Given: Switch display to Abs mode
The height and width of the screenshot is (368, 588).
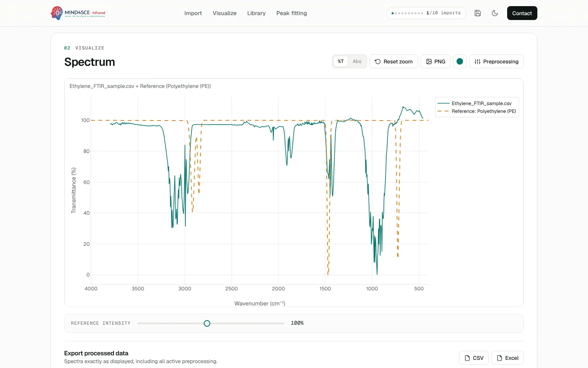Looking at the screenshot, I should [x=357, y=61].
